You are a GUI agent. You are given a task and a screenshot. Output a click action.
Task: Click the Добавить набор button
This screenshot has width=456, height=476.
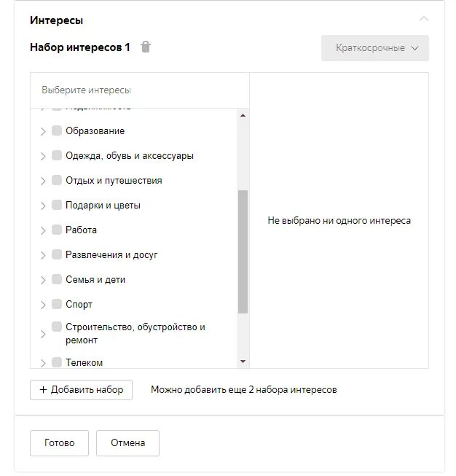point(81,389)
